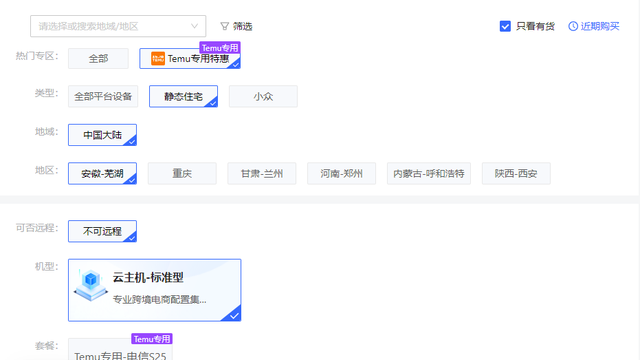Select the 内蒙古-呼和浩特 area
This screenshot has height=360, width=640.
click(429, 173)
